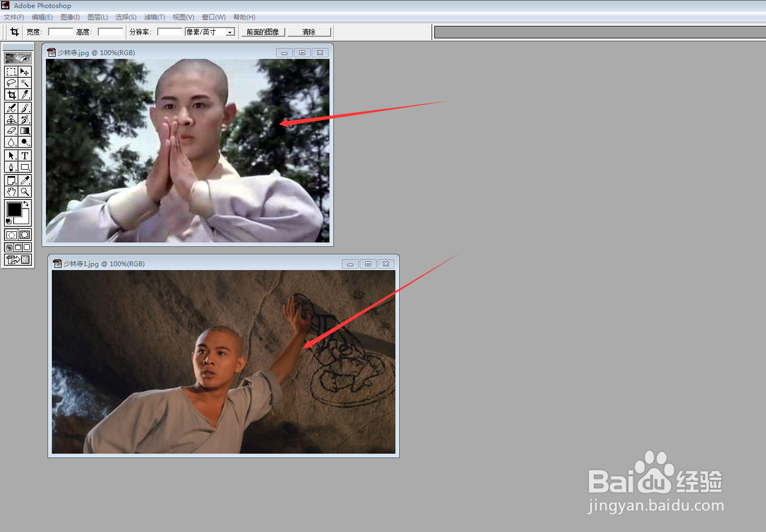Open the 文件(F) menu
Viewport: 766px width, 532px height.
(x=14, y=17)
